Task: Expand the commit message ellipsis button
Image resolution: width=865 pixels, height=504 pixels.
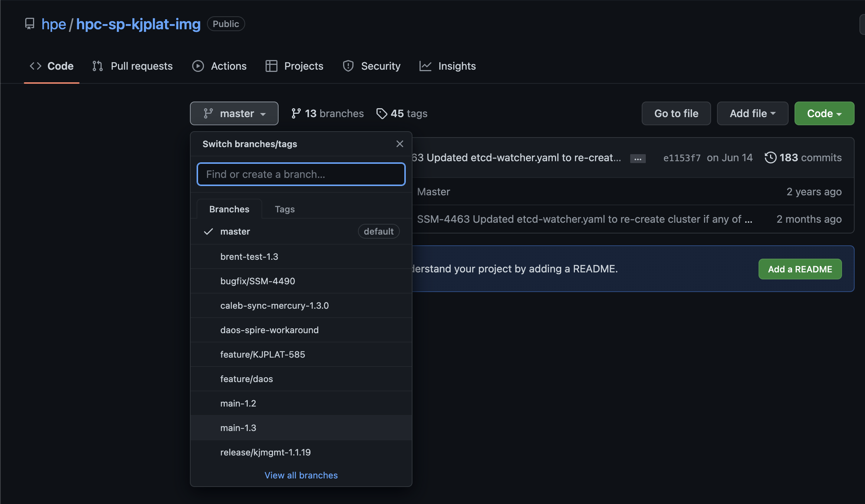Action: 638,159
